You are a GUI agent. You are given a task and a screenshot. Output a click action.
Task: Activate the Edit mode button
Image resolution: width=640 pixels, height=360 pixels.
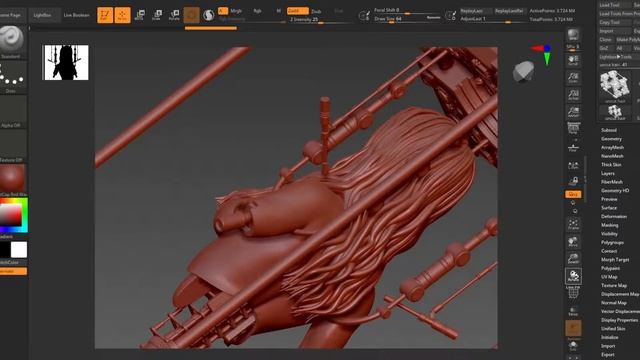pyautogui.click(x=105, y=15)
